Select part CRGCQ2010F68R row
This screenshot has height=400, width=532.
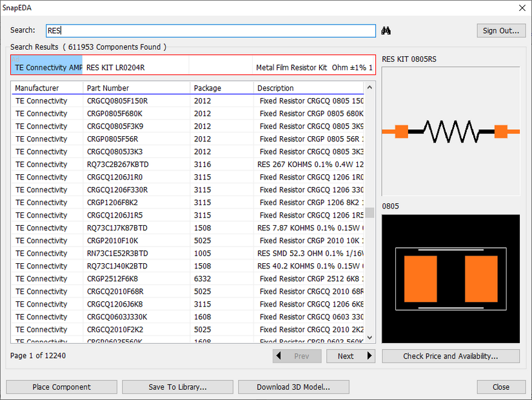(x=188, y=292)
